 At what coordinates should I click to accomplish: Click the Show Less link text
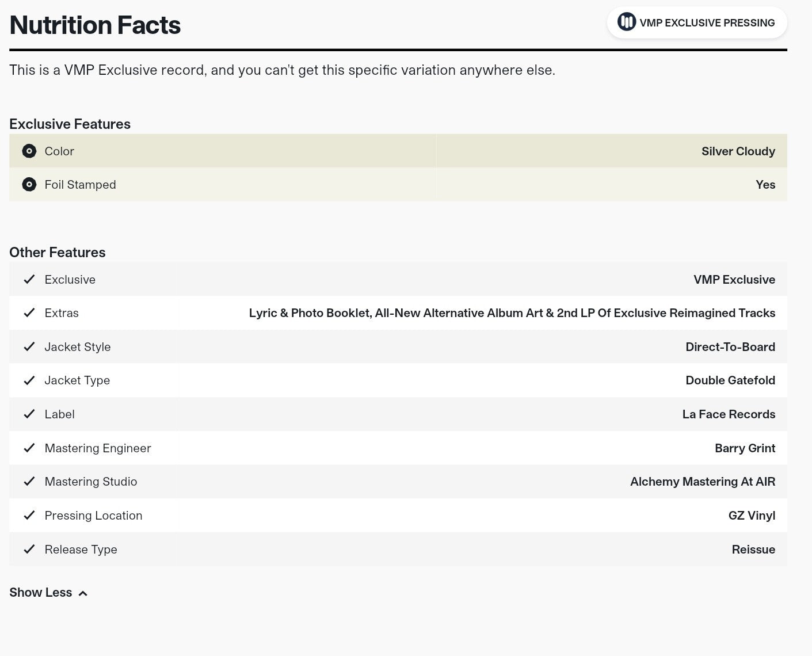(x=41, y=593)
